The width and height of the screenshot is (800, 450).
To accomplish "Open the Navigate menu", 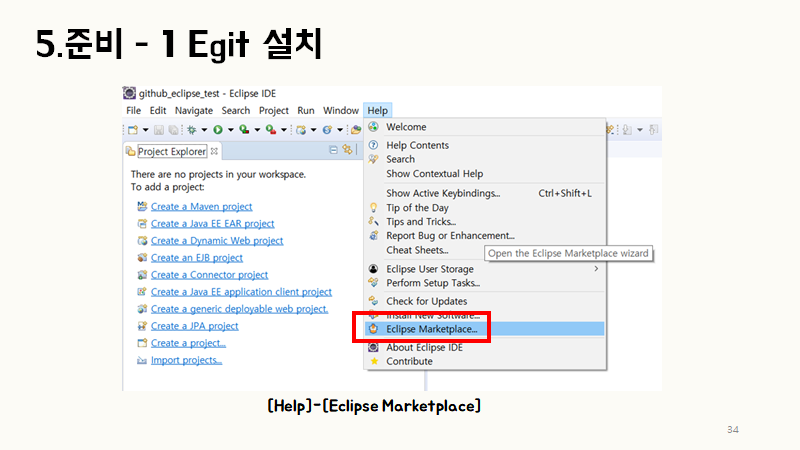I will tap(194, 111).
